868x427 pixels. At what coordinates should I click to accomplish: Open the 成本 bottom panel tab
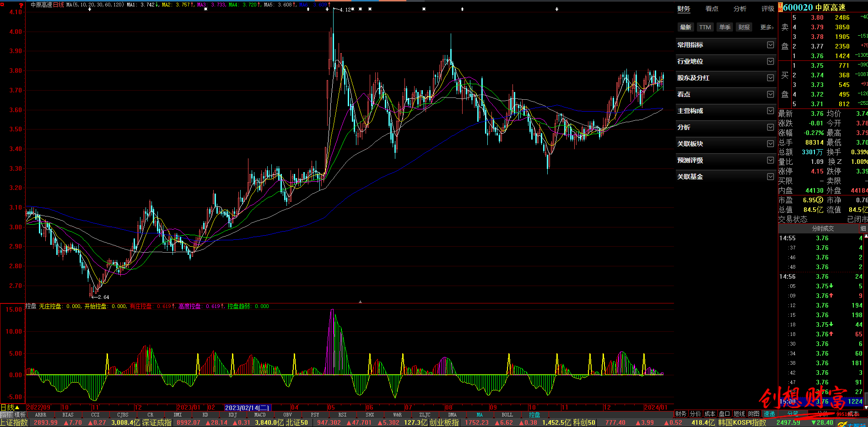pyautogui.click(x=710, y=414)
